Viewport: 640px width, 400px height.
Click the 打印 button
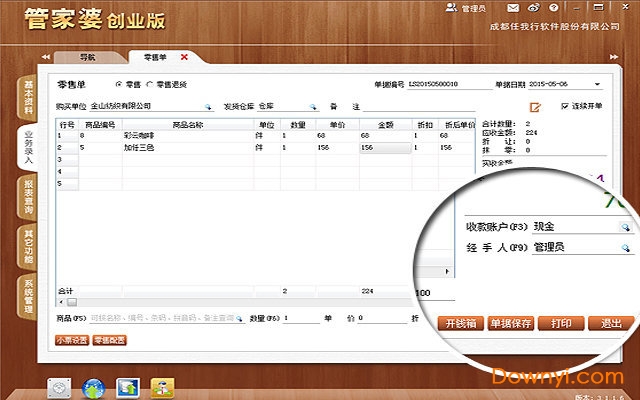(x=560, y=323)
